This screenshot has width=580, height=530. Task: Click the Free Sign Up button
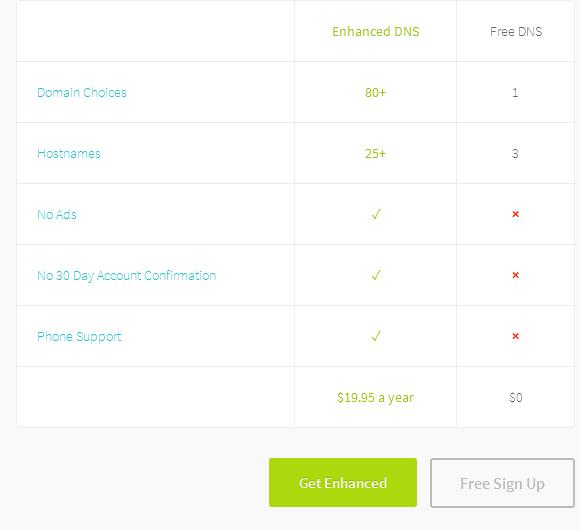pyautogui.click(x=502, y=483)
